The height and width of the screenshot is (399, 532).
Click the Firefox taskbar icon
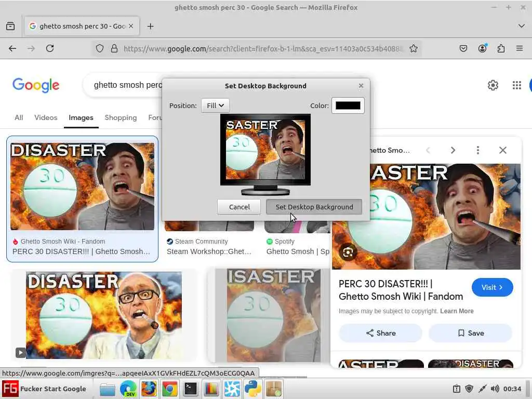pos(149,389)
